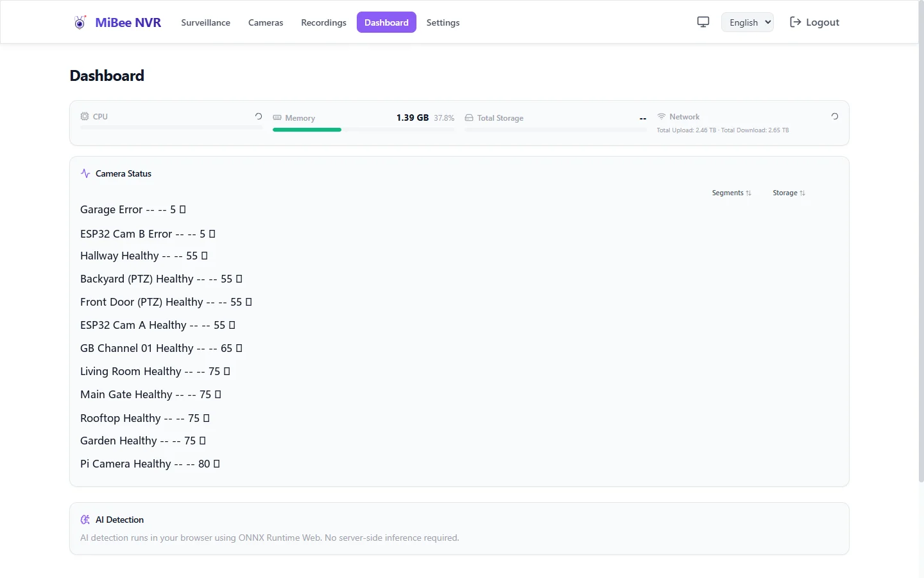Screen dimensions: 924x578
Task: Click the CPU chip icon
Action: (85, 116)
